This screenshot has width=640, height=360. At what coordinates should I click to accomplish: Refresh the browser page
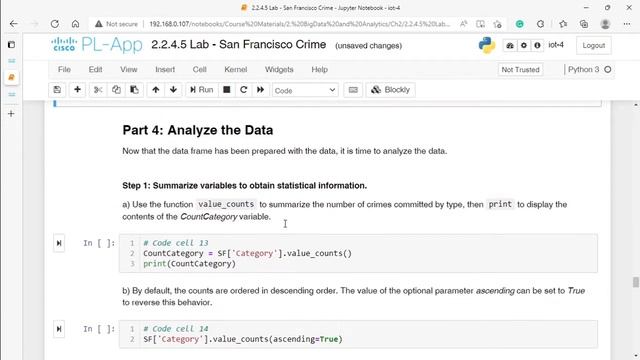coord(55,24)
